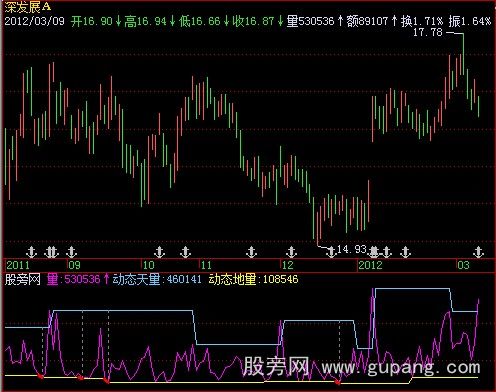
Task: Click the 03 month label on the time axis
Action: [463, 265]
